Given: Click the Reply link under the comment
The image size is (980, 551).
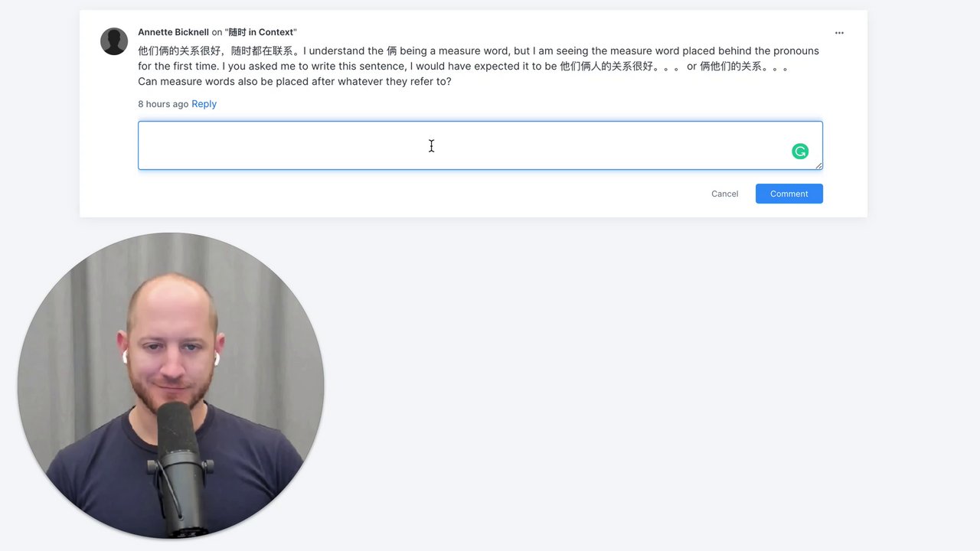Looking at the screenshot, I should 204,104.
